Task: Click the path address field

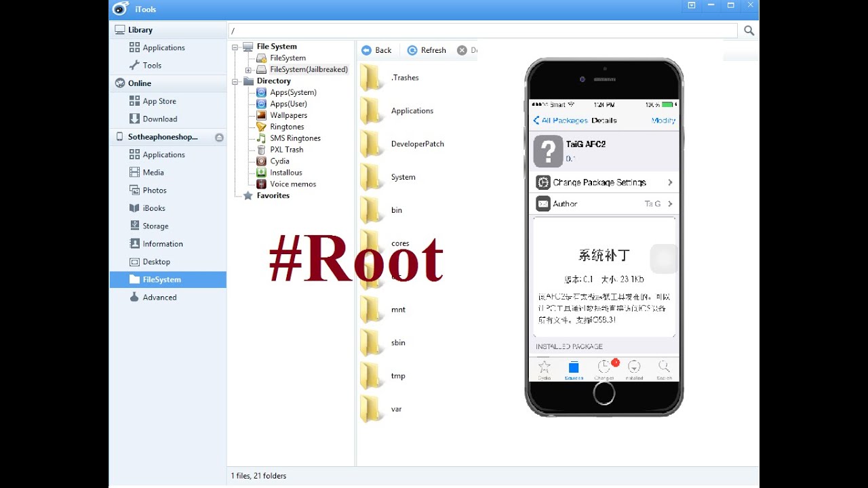Action: (x=482, y=30)
